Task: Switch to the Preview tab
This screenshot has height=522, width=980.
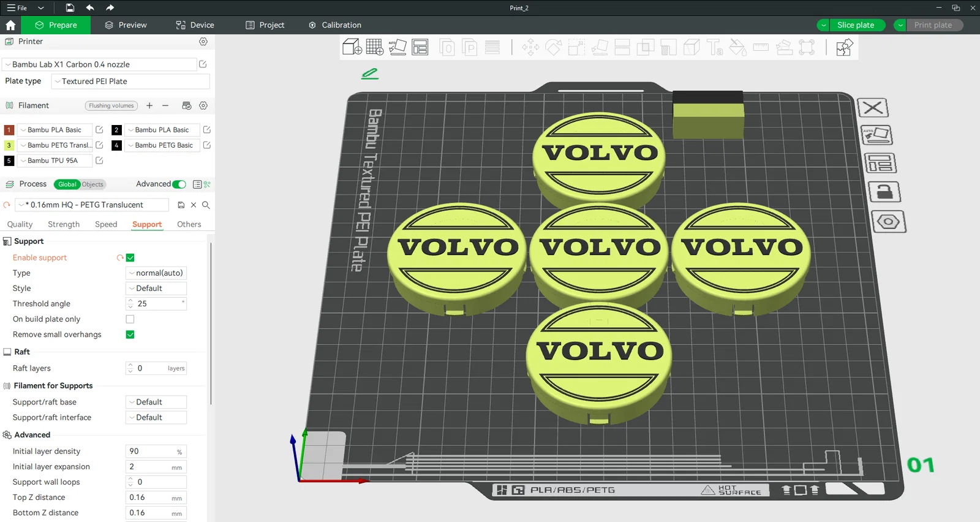Action: pos(126,25)
